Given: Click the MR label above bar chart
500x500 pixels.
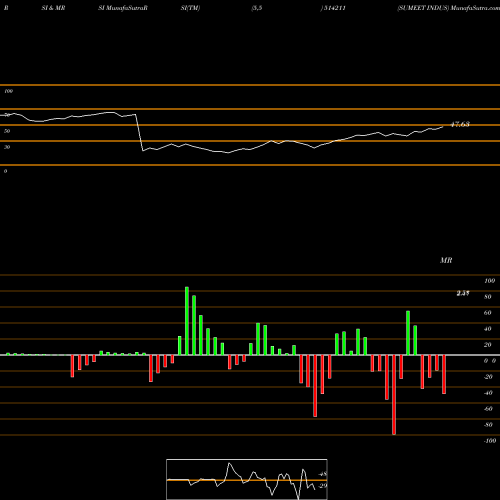Looking at the screenshot, I should click(446, 260).
